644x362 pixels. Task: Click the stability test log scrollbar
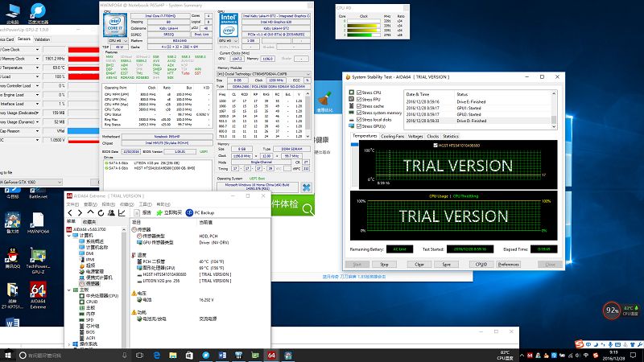[554, 110]
